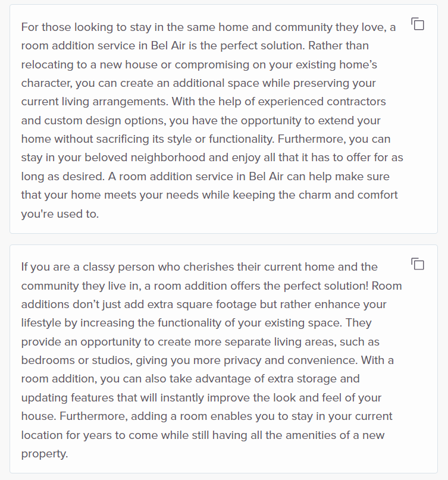
Task: Copy the 'classy person' paragraph text
Action: pyautogui.click(x=418, y=264)
